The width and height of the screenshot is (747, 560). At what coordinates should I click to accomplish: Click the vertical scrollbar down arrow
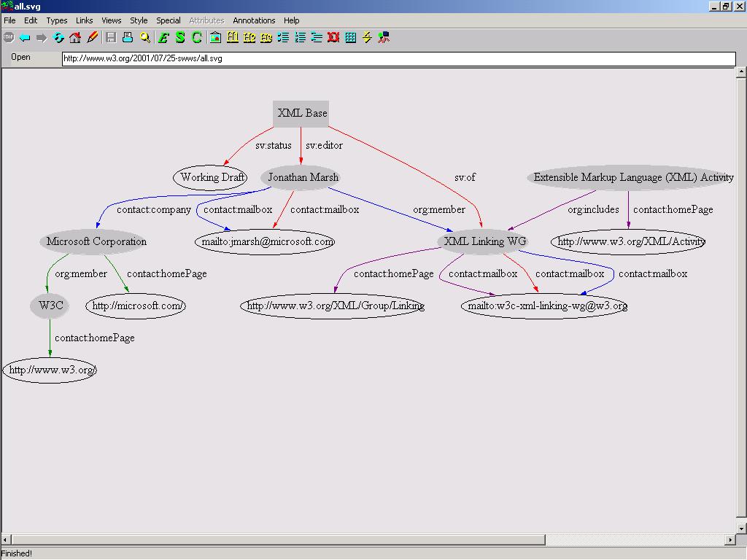[x=741, y=528]
